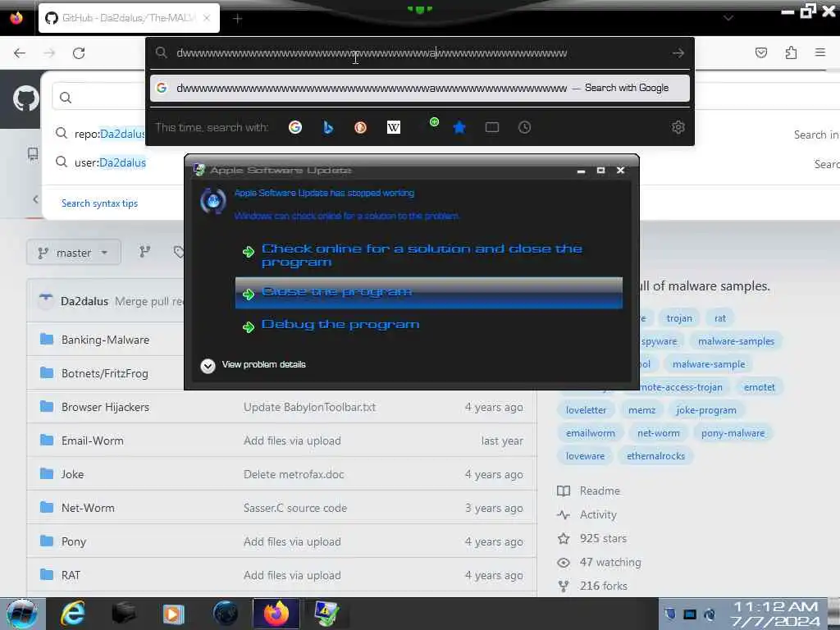This screenshot has width=840, height=630.
Task: Launch Internet Explorer from the taskbar
Action: pyautogui.click(x=73, y=614)
